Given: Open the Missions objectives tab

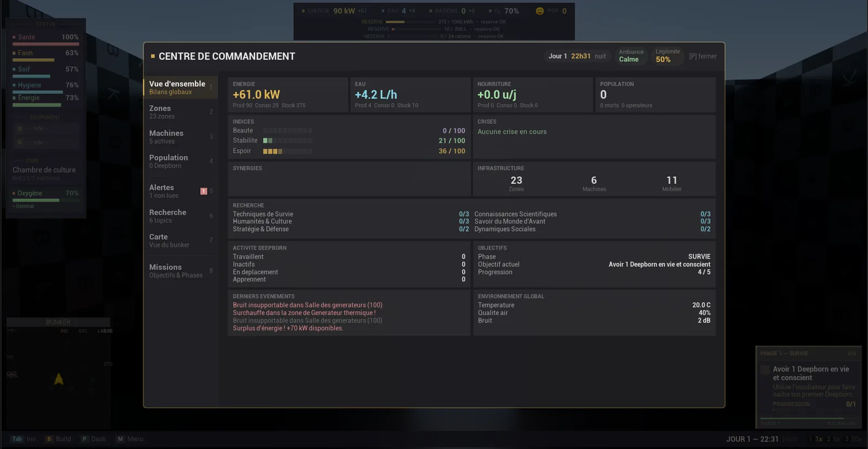Looking at the screenshot, I should [x=181, y=271].
